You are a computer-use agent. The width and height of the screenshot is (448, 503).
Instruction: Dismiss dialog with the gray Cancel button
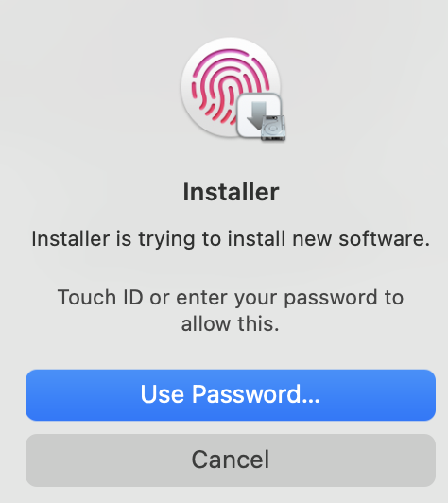[231, 460]
